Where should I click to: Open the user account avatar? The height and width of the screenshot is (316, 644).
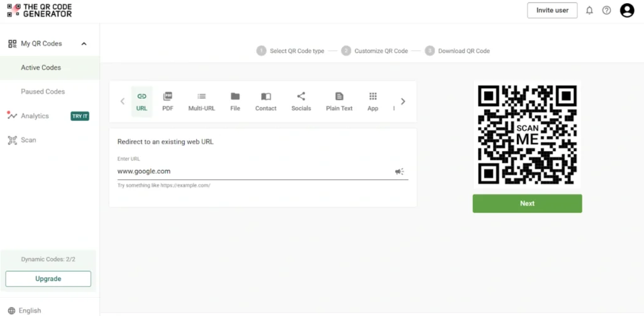(x=627, y=10)
